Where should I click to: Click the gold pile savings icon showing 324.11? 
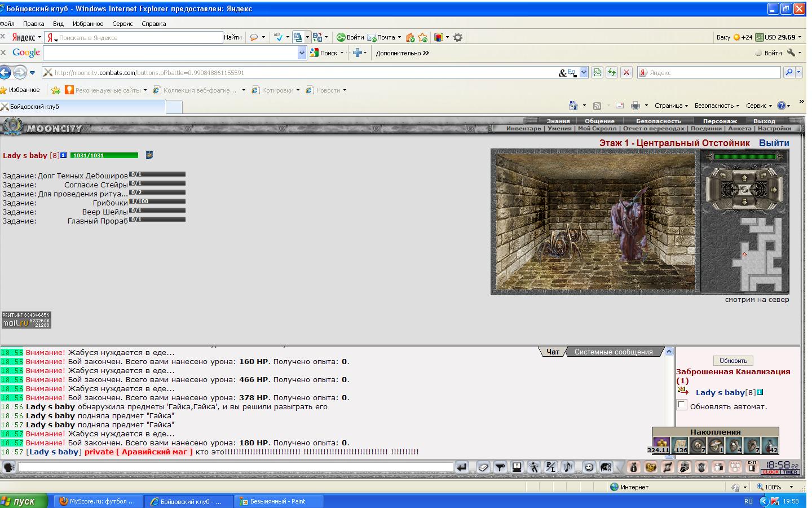[661, 445]
